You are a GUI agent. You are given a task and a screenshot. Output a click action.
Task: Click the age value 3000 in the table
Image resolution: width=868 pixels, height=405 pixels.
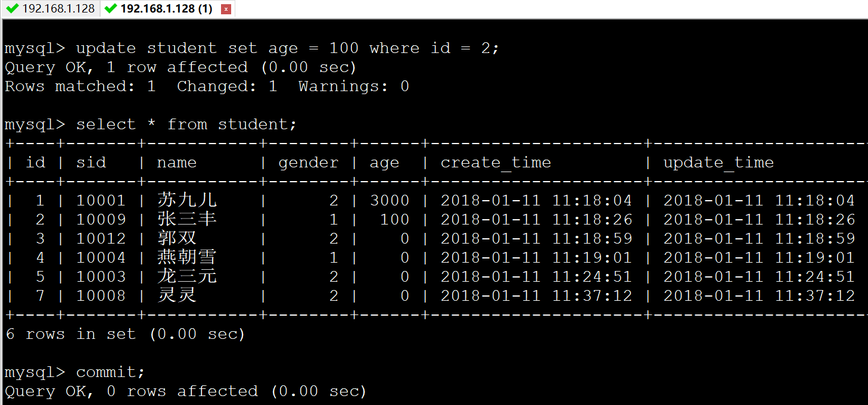[390, 200]
